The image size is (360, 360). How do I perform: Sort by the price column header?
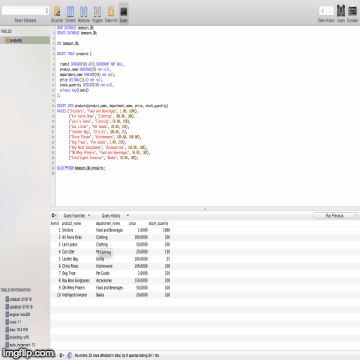click(132, 223)
